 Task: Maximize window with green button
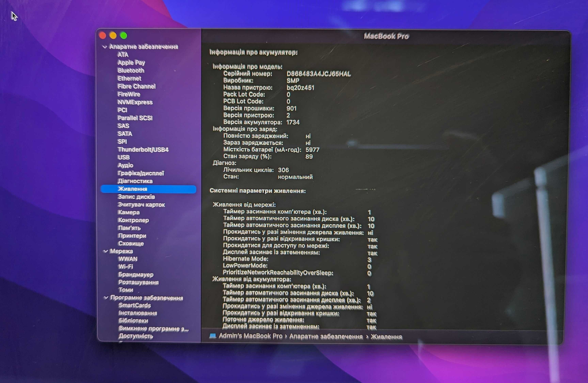pyautogui.click(x=124, y=36)
